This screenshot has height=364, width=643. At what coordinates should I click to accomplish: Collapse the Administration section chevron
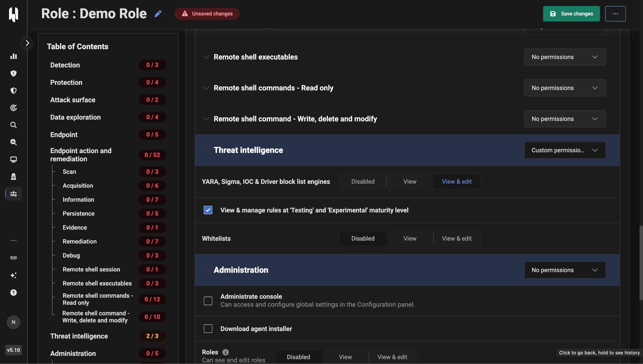206,270
